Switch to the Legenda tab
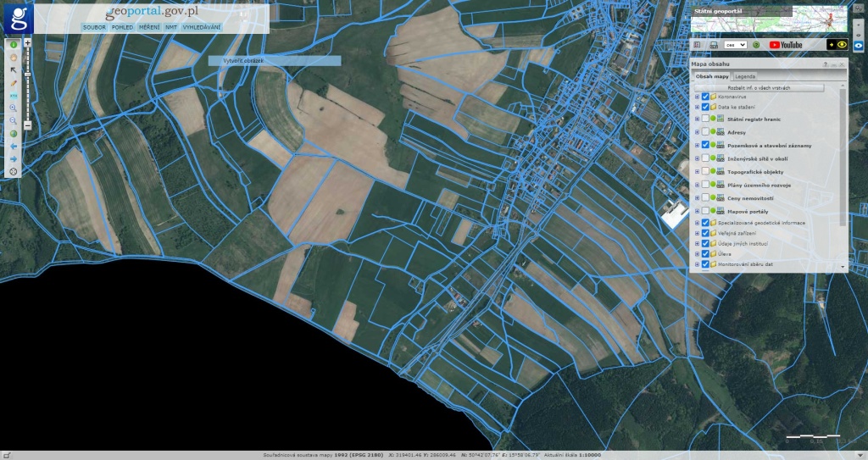 [x=745, y=76]
